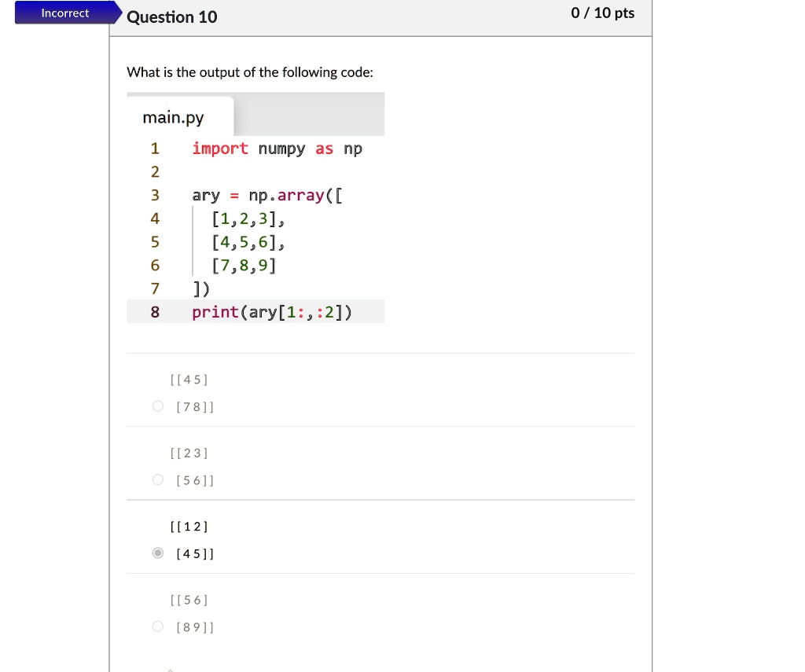Click the selected [[1 2] [4 5]] radio button
The image size is (805, 672).
[158, 553]
